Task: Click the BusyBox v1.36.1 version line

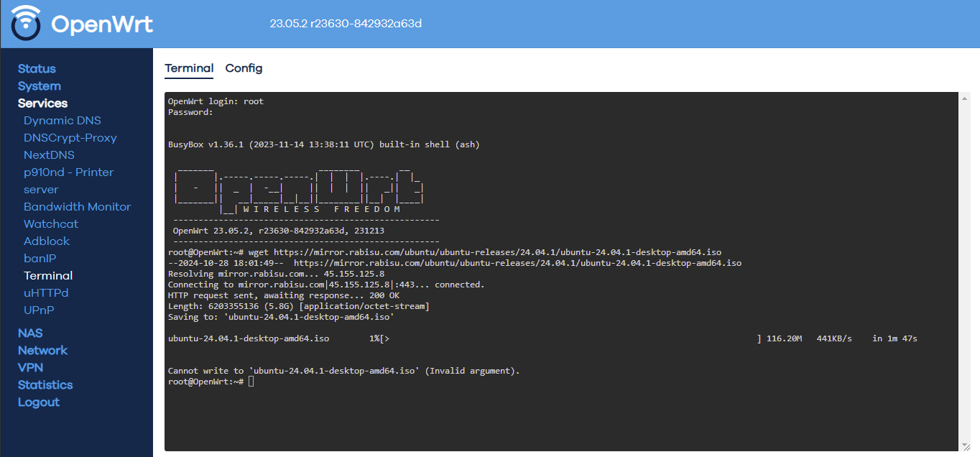Action: [x=324, y=144]
